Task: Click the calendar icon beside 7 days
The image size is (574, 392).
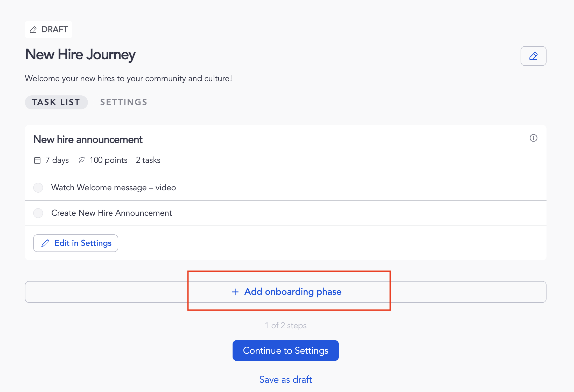Action: point(37,160)
